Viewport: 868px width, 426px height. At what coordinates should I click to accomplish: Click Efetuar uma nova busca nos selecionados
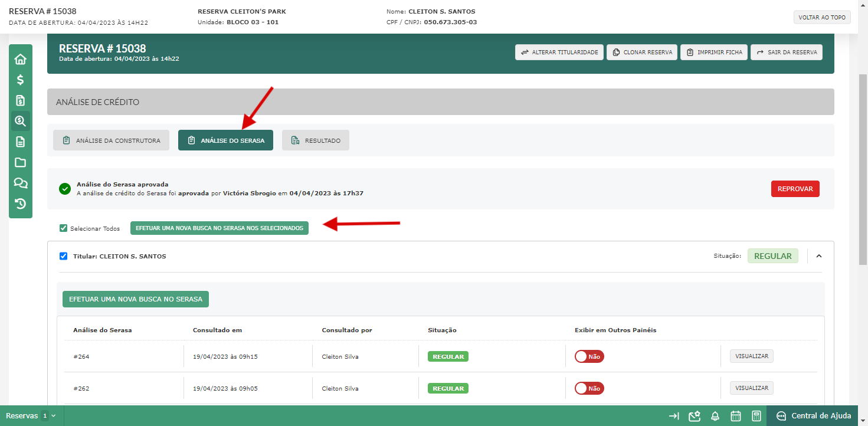coord(220,228)
